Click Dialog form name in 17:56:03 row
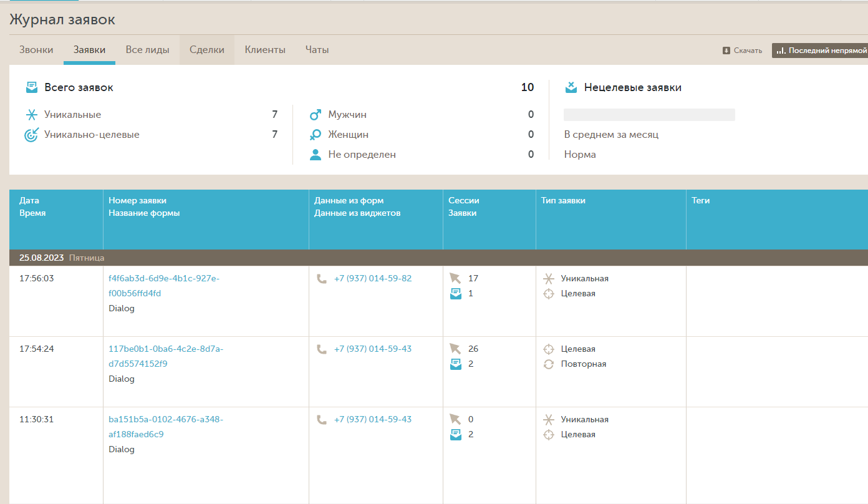The height and width of the screenshot is (504, 868). [122, 309]
